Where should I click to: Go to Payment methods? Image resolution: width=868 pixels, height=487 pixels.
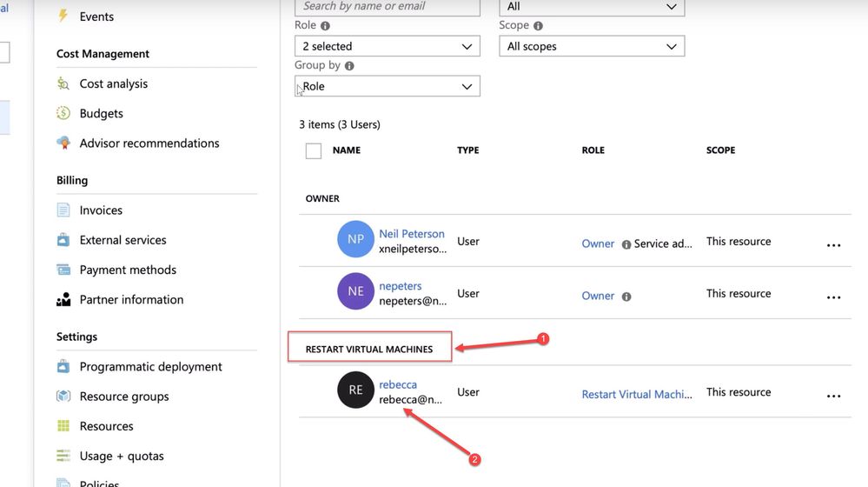[128, 270]
